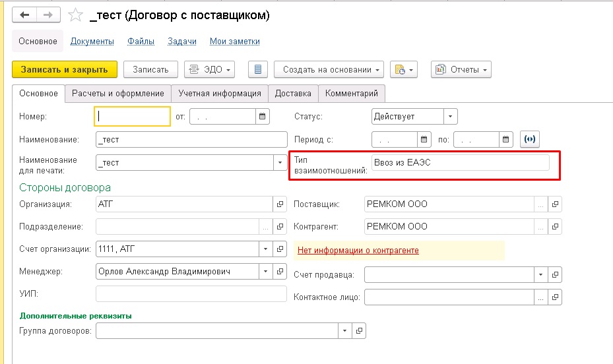613x364 pixels.
Task: Open the Файлы link
Action: [141, 42]
